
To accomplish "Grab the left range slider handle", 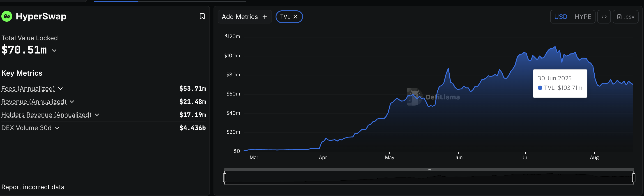I will click(x=225, y=177).
